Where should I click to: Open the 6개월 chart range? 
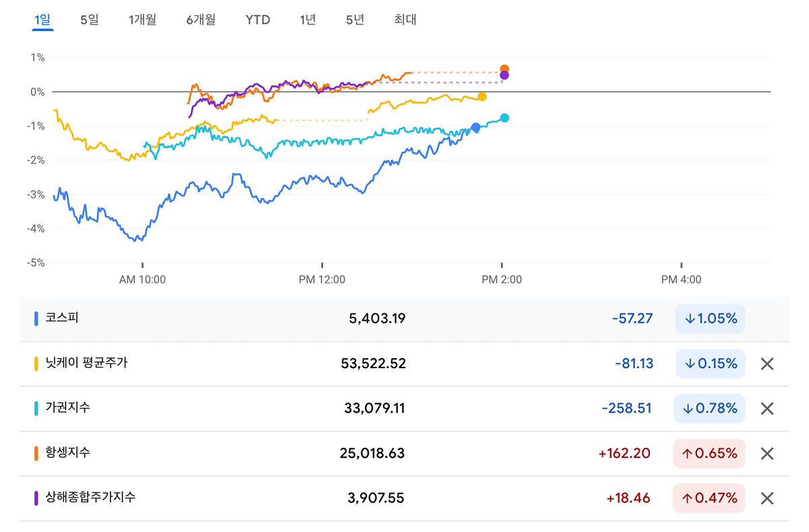[201, 20]
